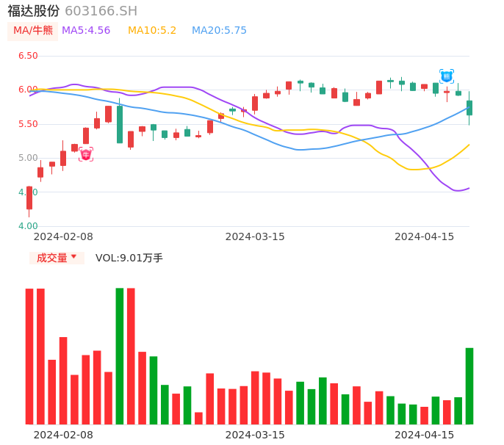The image size is (504, 445).
Task: Click the stock code 603166.SH
Action: click(101, 11)
